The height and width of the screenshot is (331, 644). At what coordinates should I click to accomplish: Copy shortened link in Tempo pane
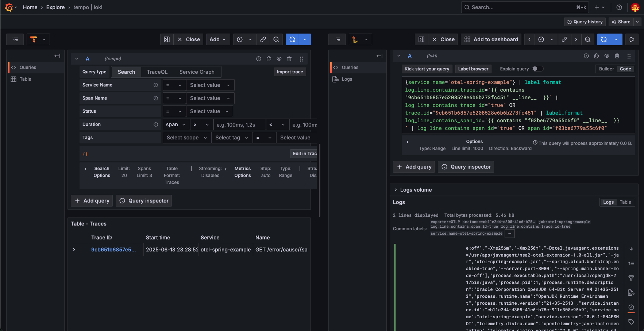(263, 39)
